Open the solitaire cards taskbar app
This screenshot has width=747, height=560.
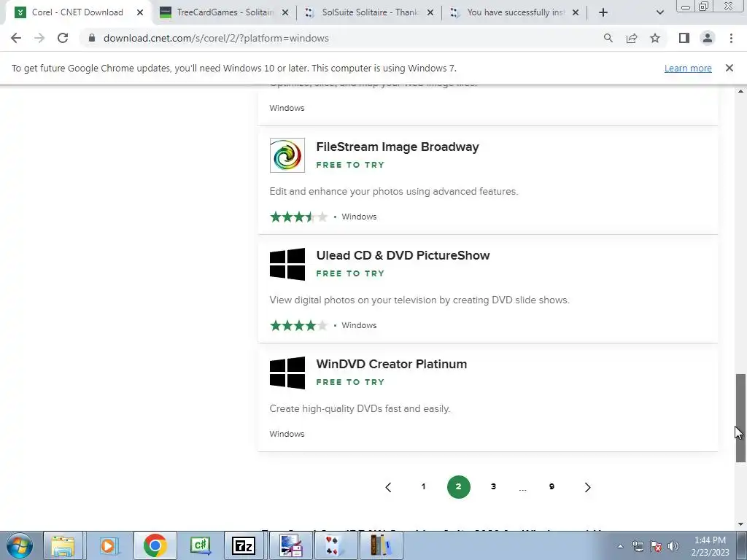(336, 545)
